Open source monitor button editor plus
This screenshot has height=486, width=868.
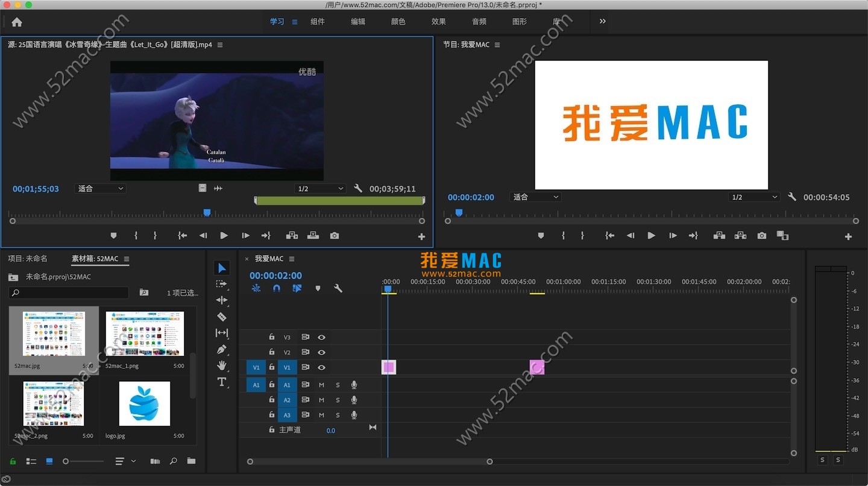click(421, 237)
